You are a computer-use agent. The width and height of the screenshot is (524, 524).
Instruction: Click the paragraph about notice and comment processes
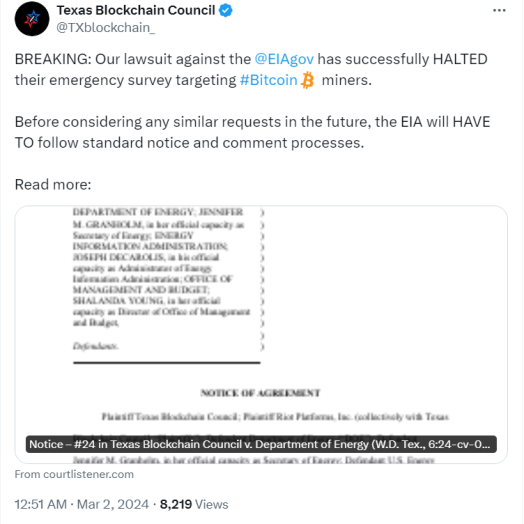pos(252,132)
